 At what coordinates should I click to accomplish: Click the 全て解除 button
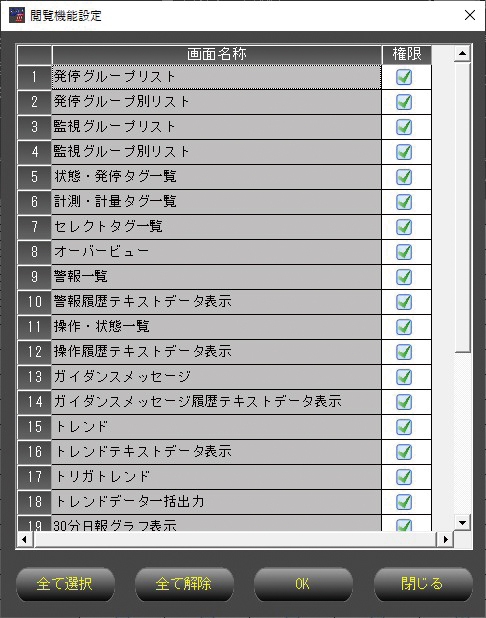click(x=184, y=584)
